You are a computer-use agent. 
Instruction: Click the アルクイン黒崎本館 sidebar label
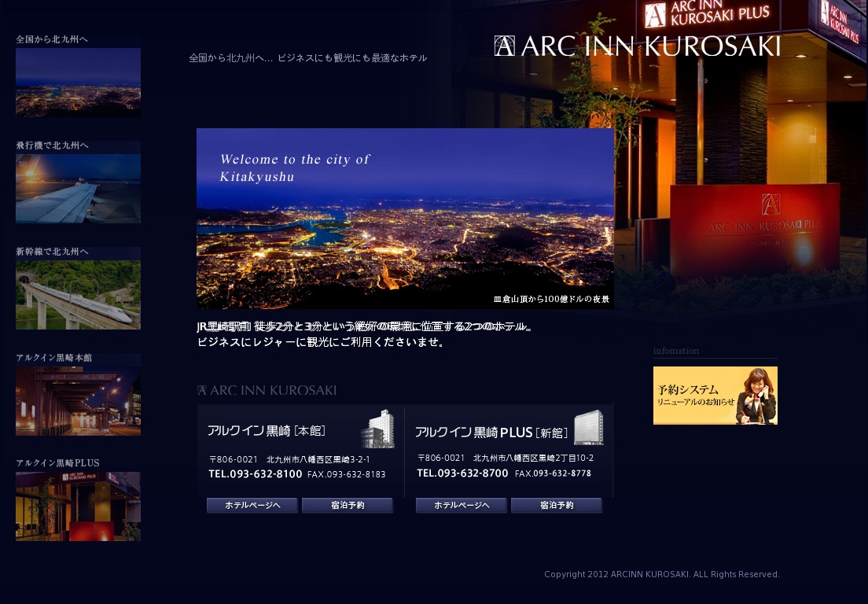tap(54, 358)
